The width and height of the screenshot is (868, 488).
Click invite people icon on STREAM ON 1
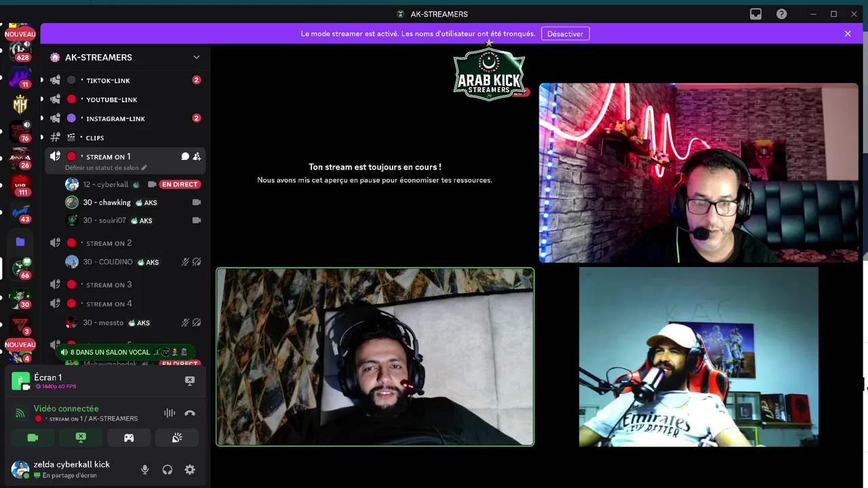[197, 157]
